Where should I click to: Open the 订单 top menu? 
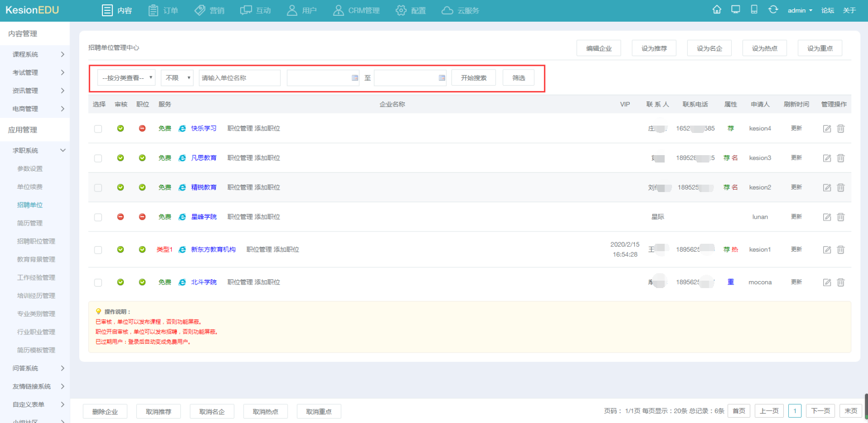[x=163, y=10]
